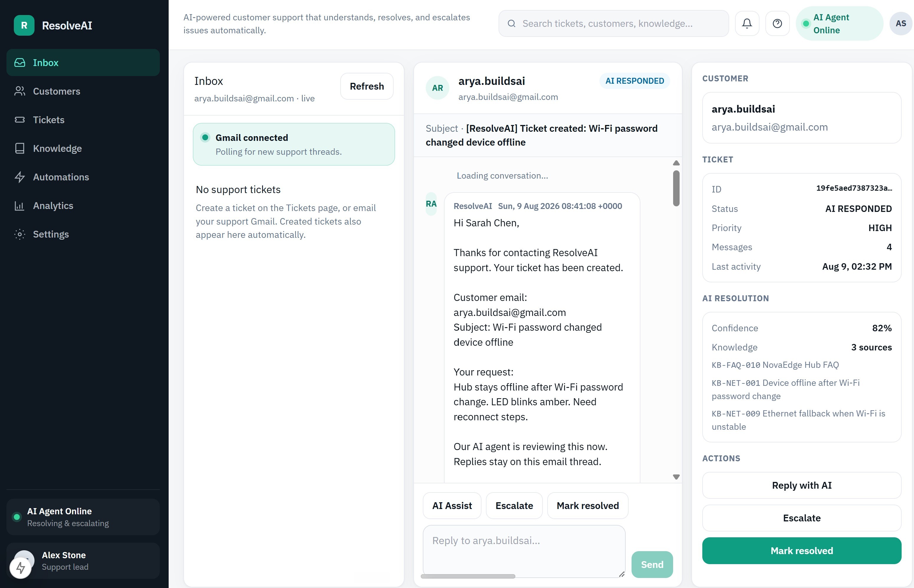Click the Tickets icon in sidebar
This screenshot has width=914, height=588.
pyautogui.click(x=19, y=119)
